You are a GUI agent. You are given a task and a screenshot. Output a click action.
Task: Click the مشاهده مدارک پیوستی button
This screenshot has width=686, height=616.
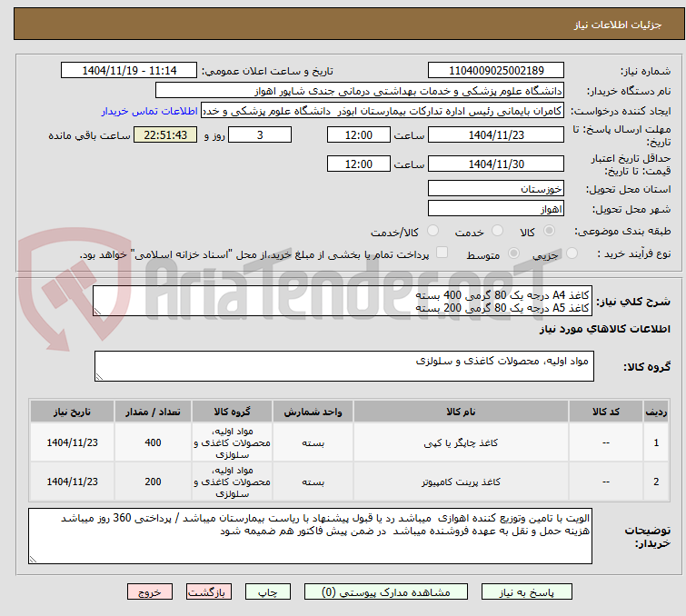pos(386,592)
